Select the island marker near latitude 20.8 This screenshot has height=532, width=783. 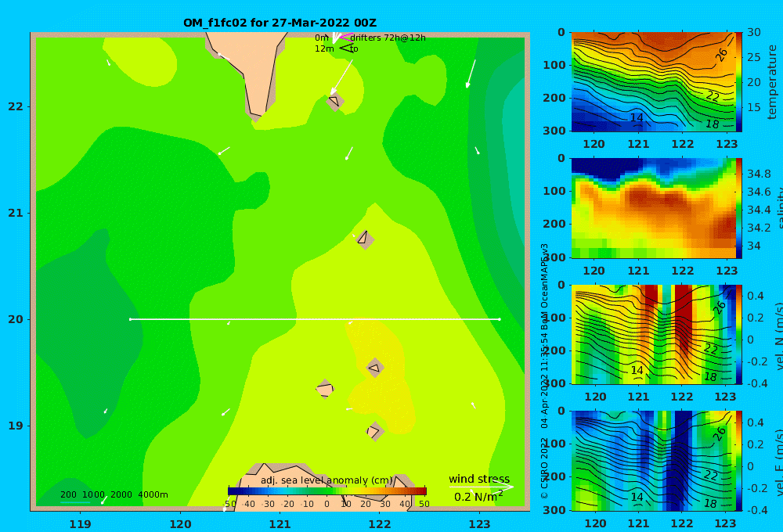365,239
